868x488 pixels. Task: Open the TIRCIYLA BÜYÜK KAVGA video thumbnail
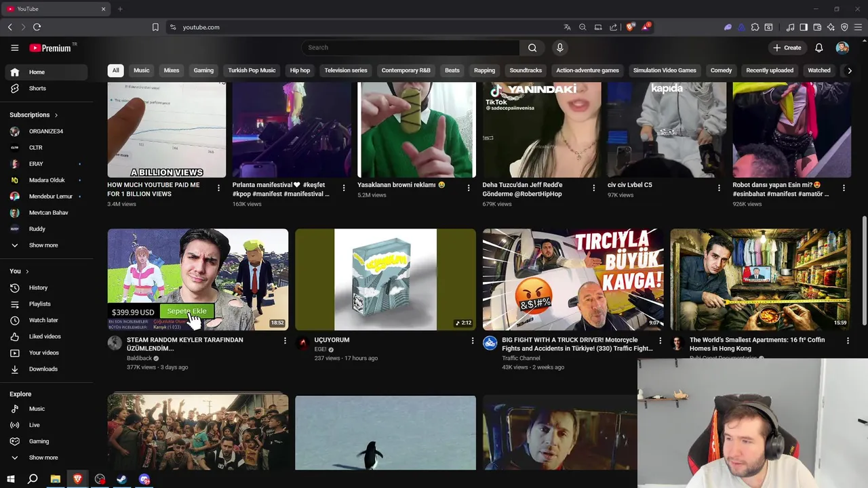pos(573,279)
